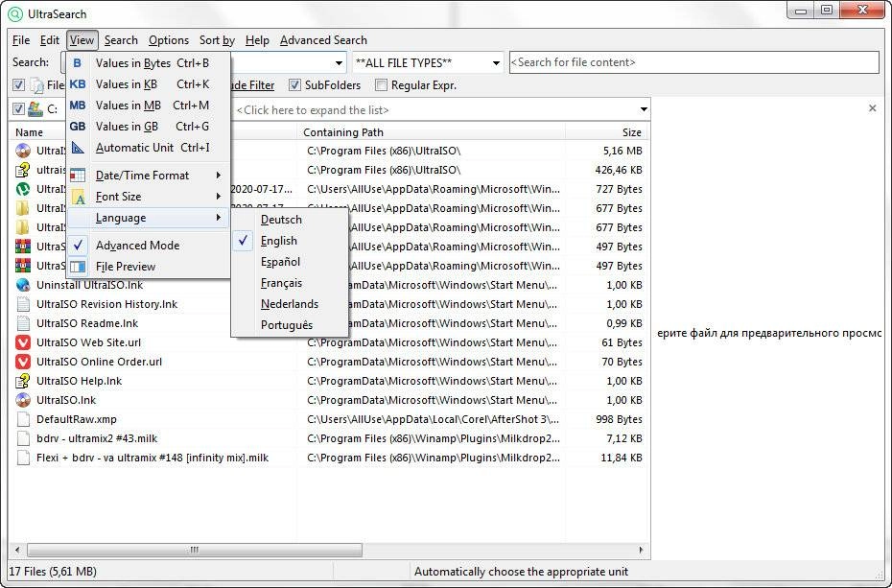Click icon of bdrv - ultramix2 #43.milk
Viewport: 892px width, 588px height.
pos(23,438)
